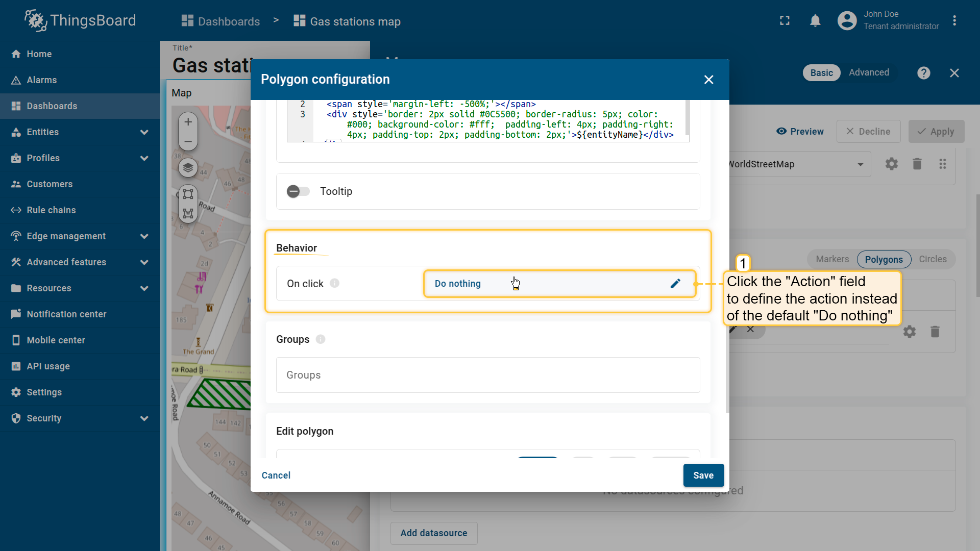Click the map zoom in button
Screen dimensions: 980x551
point(188,122)
